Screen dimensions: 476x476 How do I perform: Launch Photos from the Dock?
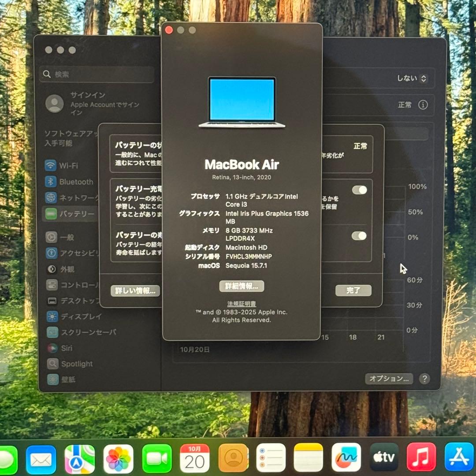[118, 460]
